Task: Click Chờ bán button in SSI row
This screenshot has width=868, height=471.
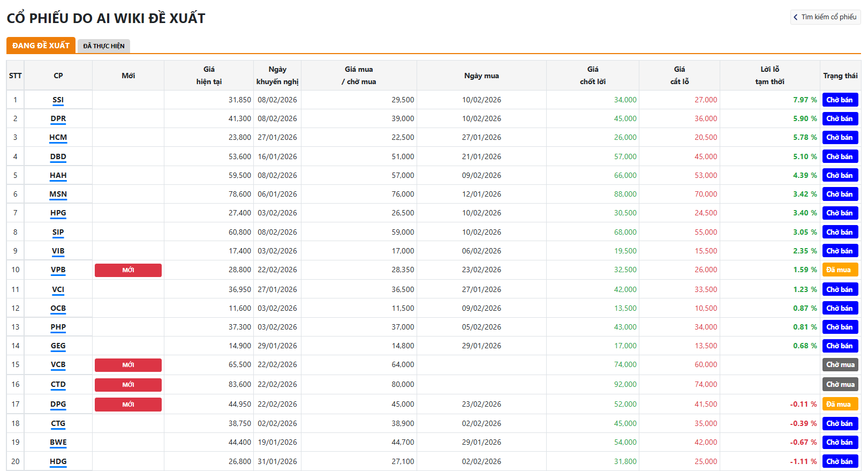Action: tap(840, 100)
